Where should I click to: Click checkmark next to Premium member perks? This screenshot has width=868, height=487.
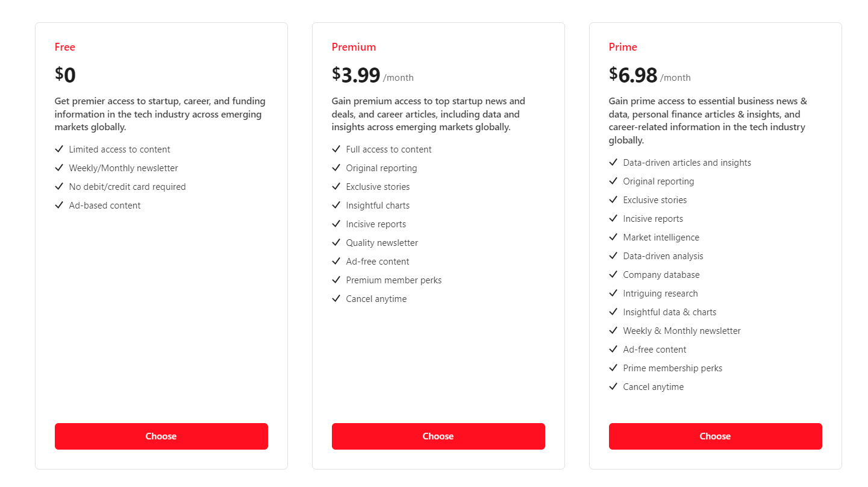point(336,280)
